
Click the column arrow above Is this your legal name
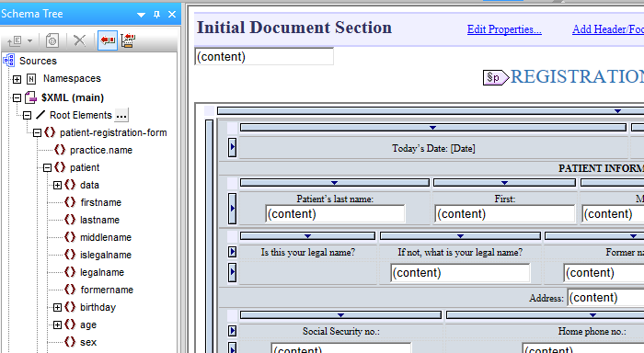307,236
